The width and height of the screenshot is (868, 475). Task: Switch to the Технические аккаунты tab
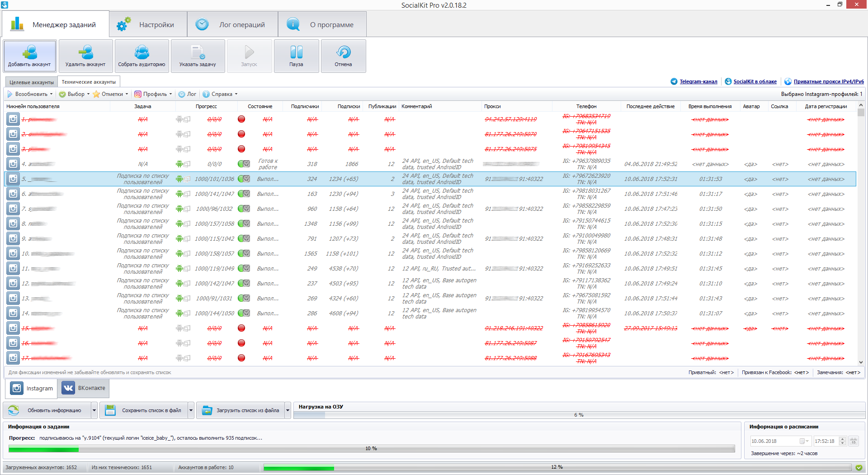point(89,82)
